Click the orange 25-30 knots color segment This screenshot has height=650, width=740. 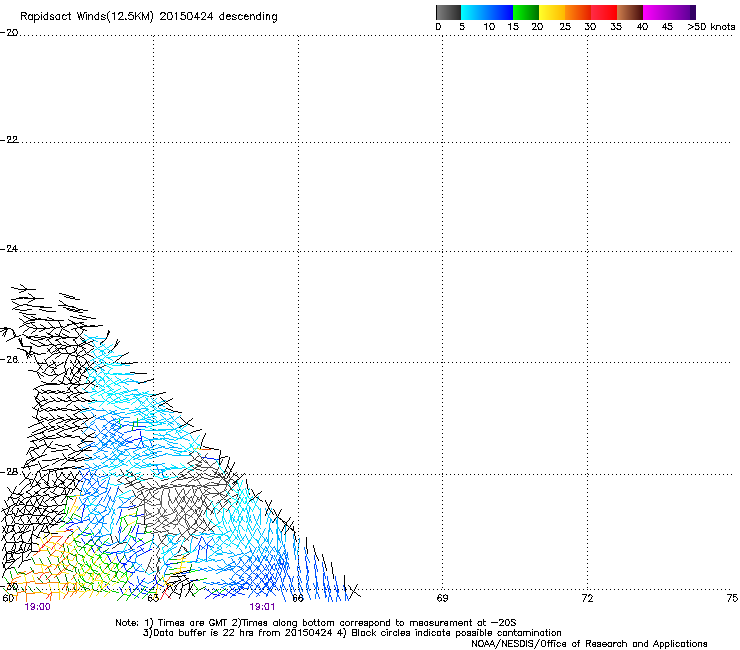(578, 12)
